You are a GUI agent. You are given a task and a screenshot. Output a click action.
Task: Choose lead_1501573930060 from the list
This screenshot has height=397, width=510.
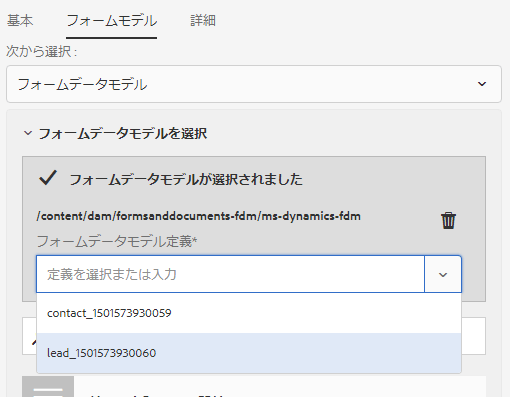[249, 353]
